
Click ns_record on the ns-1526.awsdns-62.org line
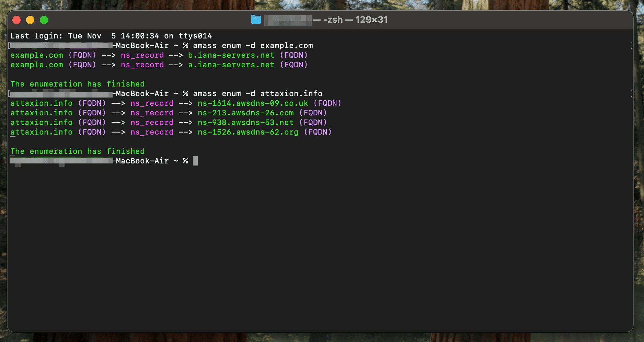click(152, 132)
